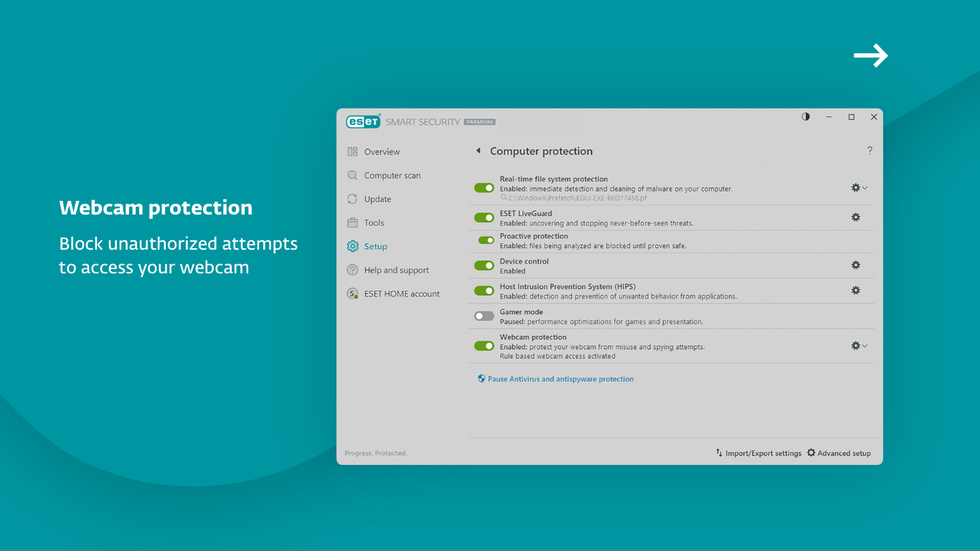The height and width of the screenshot is (551, 980).
Task: Open the Update section
Action: [377, 199]
